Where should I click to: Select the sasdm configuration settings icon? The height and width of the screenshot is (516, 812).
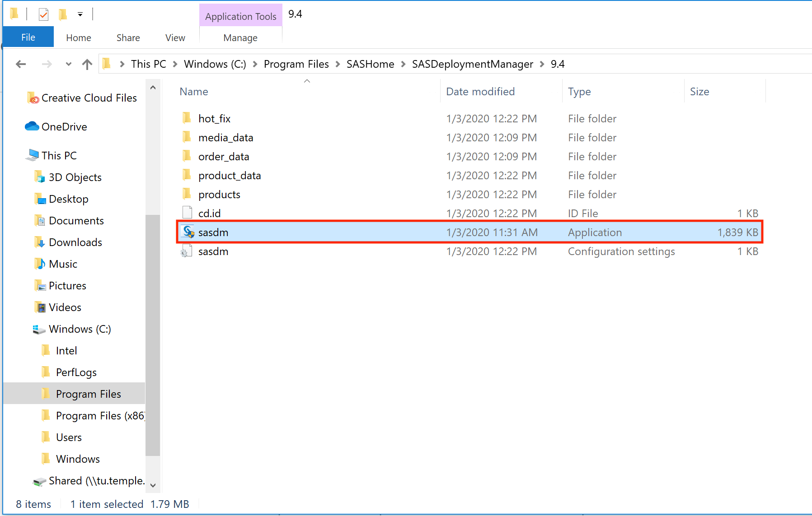[x=186, y=251]
